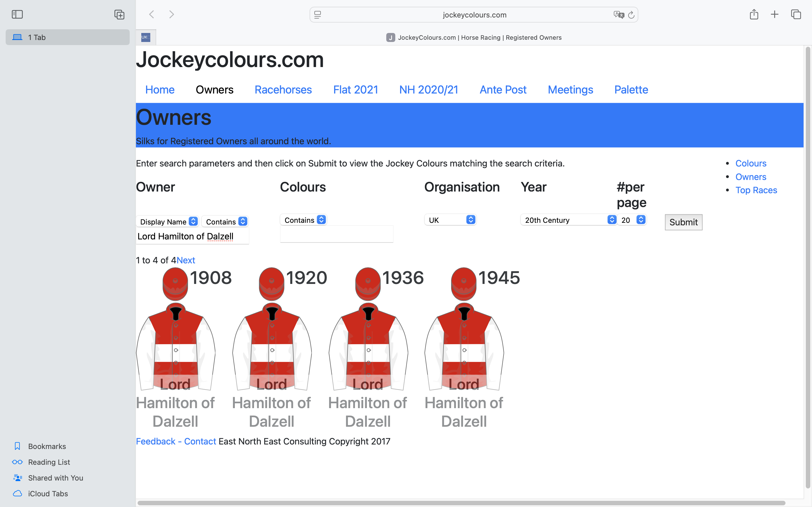The width and height of the screenshot is (812, 507).
Task: Open the Palette menu item
Action: 631,90
